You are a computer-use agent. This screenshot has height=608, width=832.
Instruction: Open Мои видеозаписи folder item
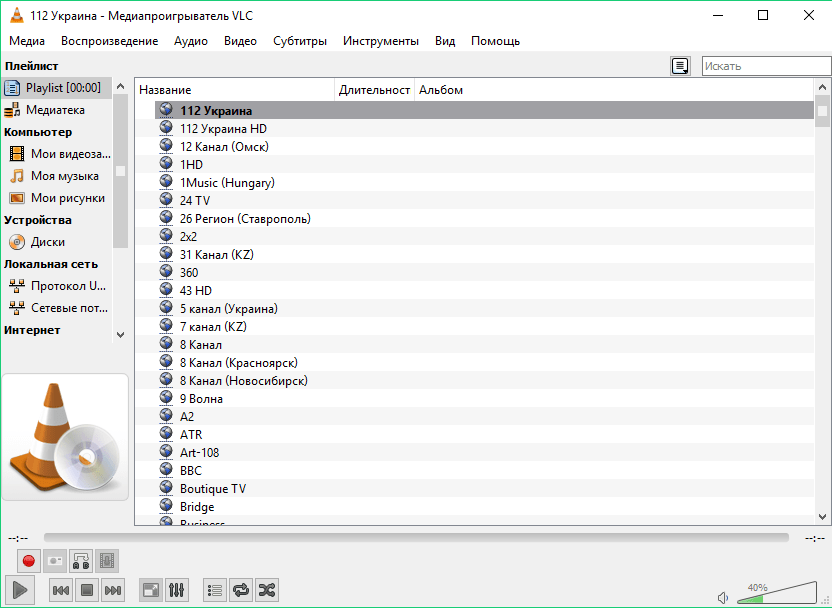[59, 154]
